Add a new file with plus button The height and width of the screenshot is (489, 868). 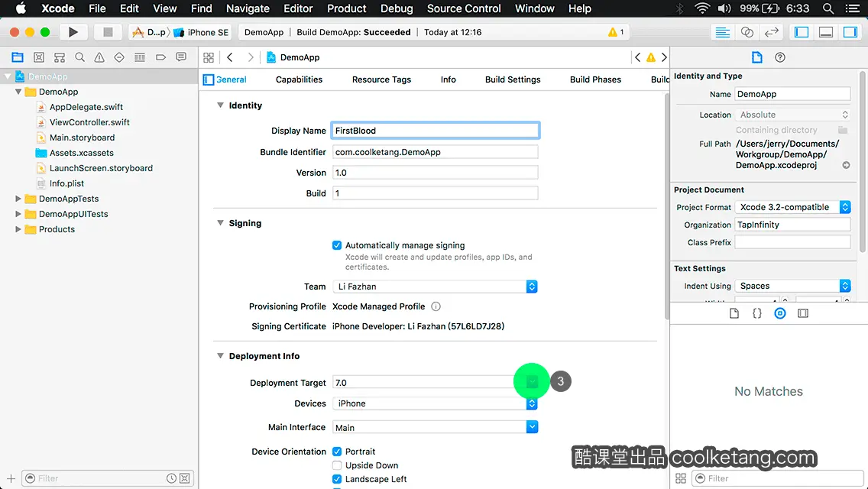coord(11,478)
